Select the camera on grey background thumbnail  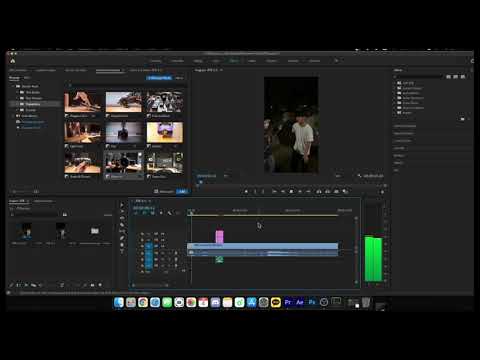pyautogui.click(x=124, y=132)
